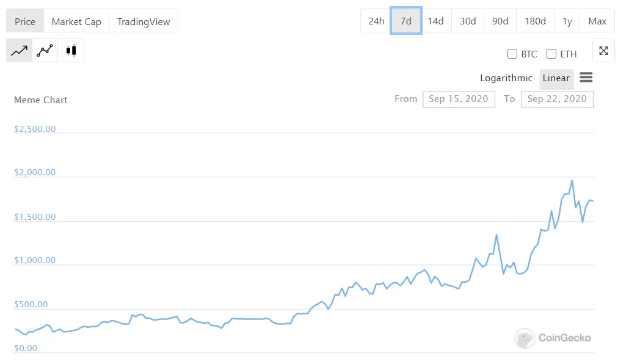618x364 pixels.
Task: Select the Linear scale option
Action: pos(556,78)
